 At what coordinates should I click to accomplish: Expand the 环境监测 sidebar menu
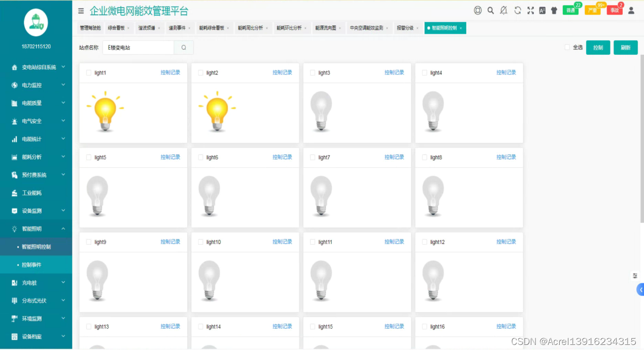pos(36,319)
